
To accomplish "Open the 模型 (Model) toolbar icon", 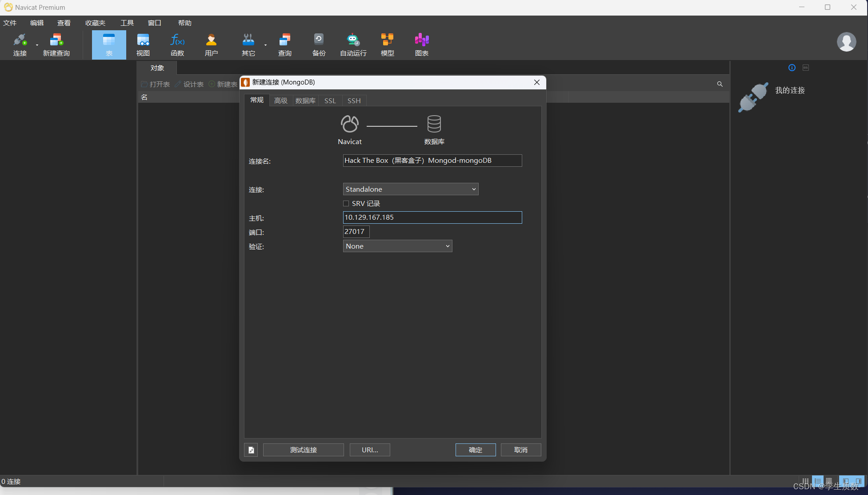I will (x=388, y=45).
